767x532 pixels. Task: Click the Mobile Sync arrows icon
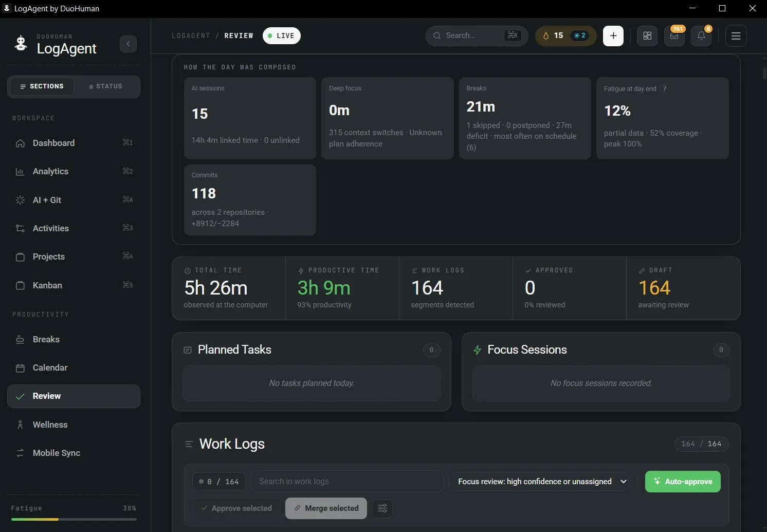click(20, 453)
